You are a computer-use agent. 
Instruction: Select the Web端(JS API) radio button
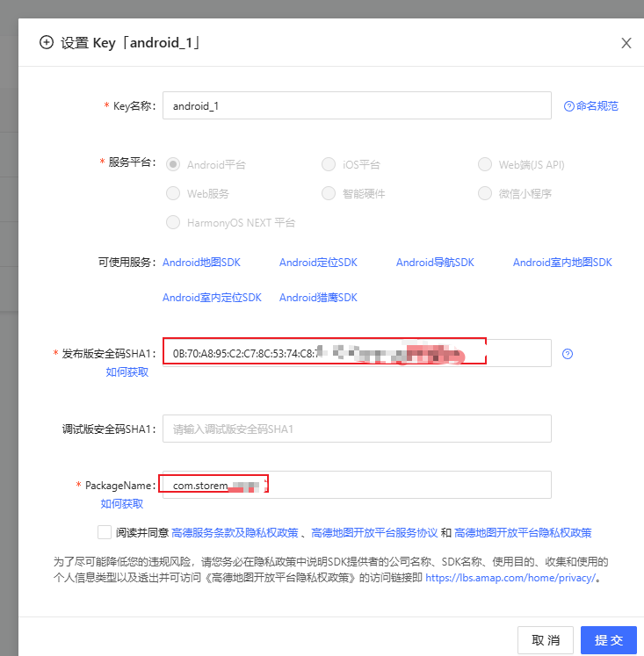(x=485, y=164)
